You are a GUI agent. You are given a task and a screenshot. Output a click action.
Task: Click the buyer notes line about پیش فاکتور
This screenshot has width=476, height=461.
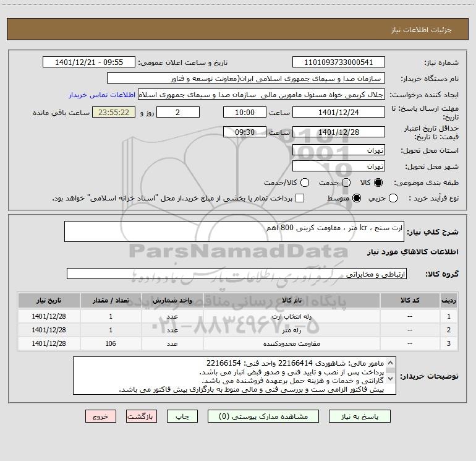tap(252, 389)
